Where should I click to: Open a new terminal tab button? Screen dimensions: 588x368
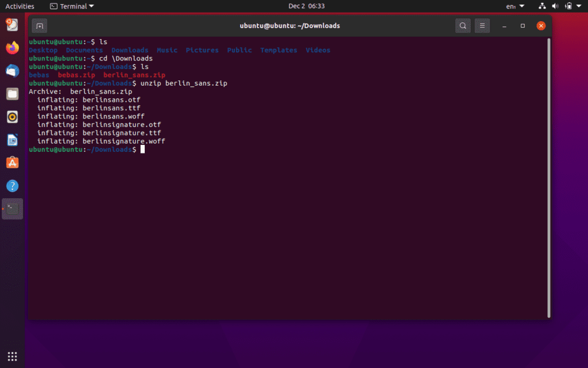pyautogui.click(x=40, y=26)
